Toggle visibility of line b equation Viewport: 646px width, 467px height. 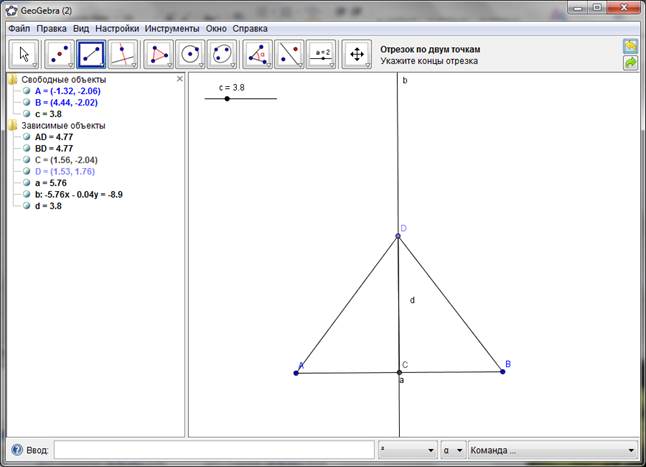[27, 194]
